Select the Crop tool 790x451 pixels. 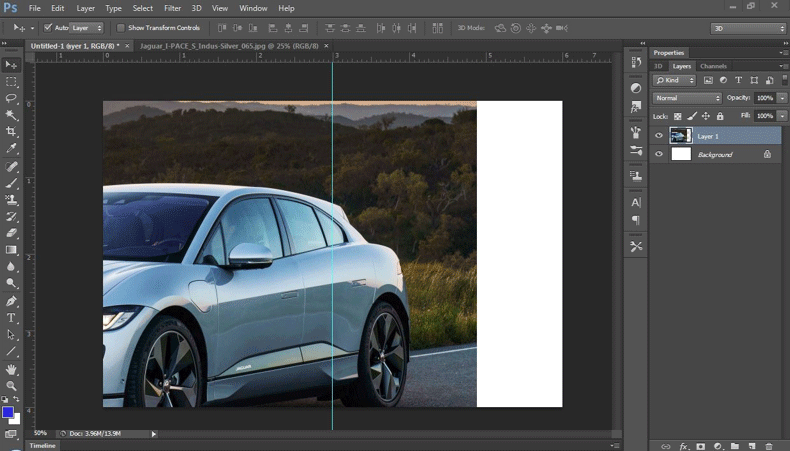pos(12,132)
